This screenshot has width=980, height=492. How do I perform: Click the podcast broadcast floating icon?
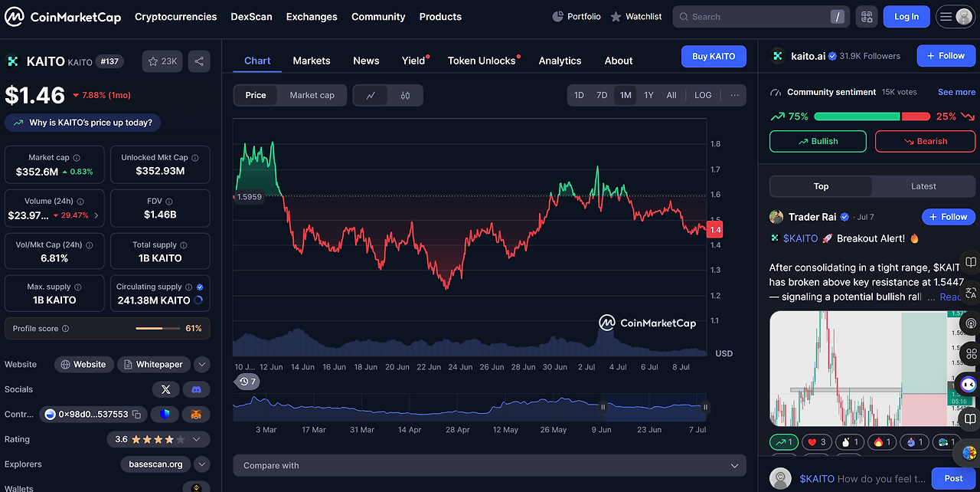(971, 323)
